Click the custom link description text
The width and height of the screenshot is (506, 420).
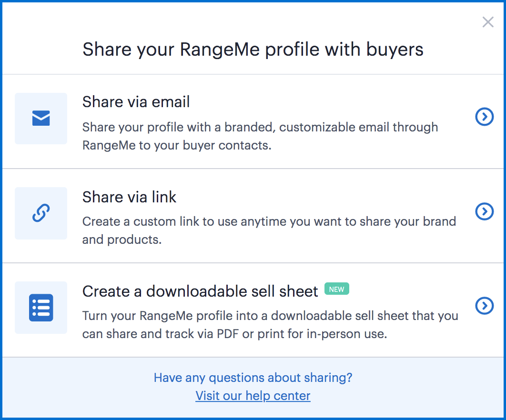click(x=269, y=230)
